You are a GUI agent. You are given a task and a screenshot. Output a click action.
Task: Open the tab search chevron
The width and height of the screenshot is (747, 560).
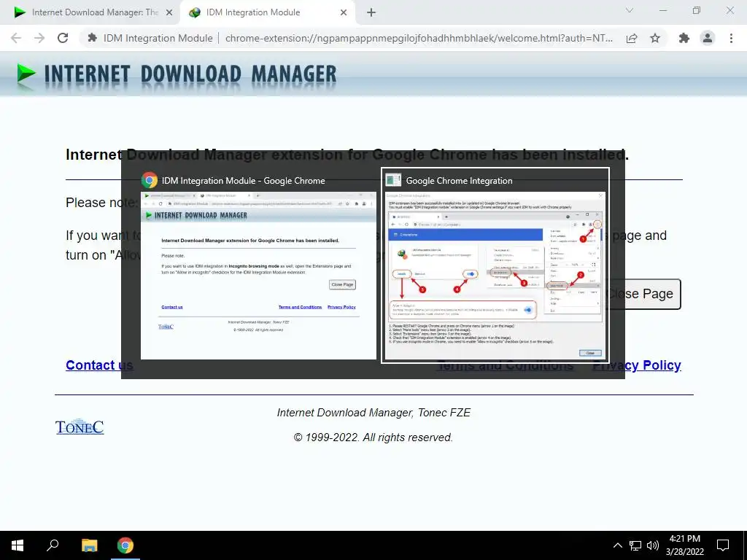click(x=630, y=10)
